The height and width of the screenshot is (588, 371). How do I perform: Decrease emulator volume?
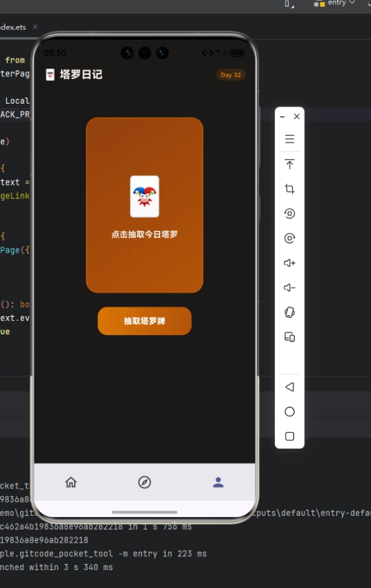290,288
